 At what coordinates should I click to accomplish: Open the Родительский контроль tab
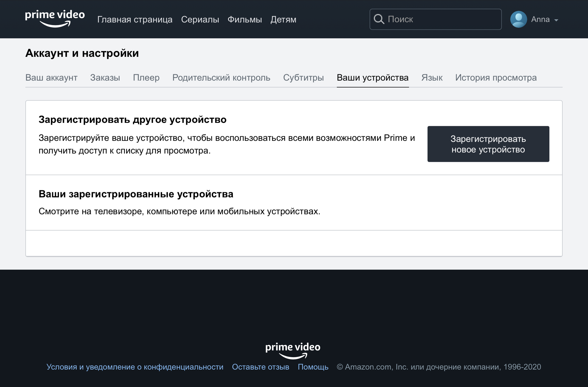(221, 78)
